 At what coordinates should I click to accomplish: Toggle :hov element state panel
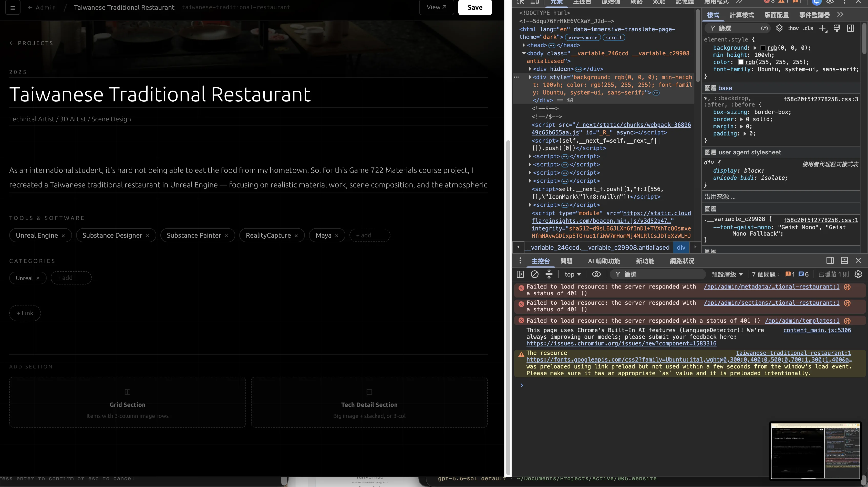point(793,28)
